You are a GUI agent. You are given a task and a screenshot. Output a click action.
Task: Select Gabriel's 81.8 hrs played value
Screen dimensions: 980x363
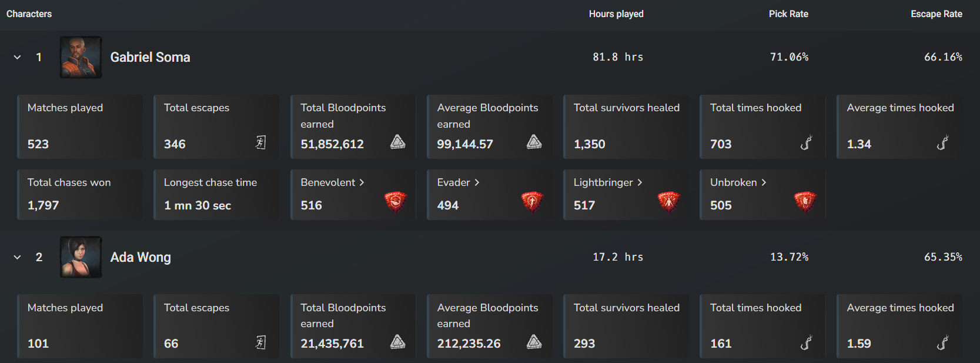click(618, 57)
